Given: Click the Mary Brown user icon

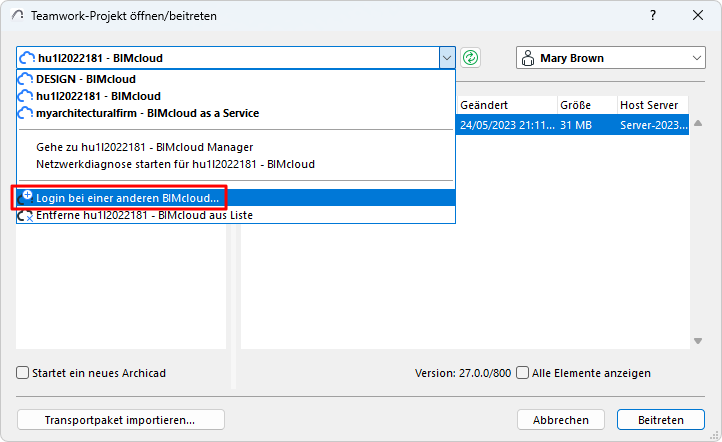Looking at the screenshot, I should (x=528, y=58).
